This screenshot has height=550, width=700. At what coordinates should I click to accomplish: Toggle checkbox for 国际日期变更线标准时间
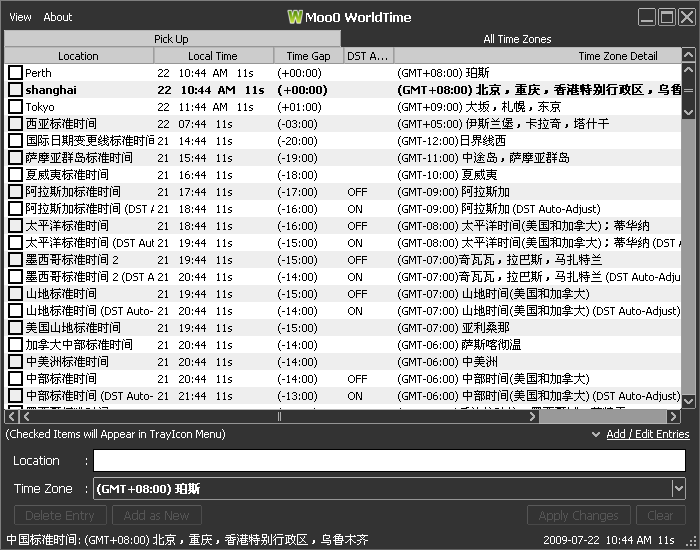click(15, 141)
